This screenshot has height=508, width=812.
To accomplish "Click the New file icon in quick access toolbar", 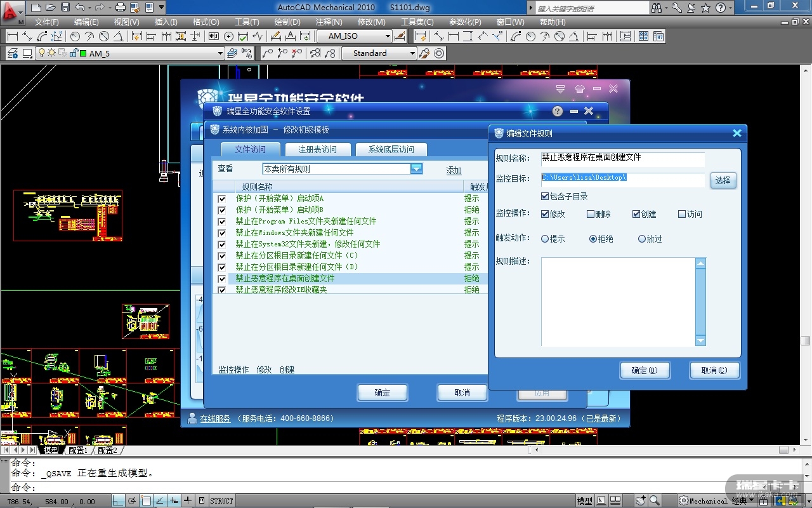I will pyautogui.click(x=36, y=8).
